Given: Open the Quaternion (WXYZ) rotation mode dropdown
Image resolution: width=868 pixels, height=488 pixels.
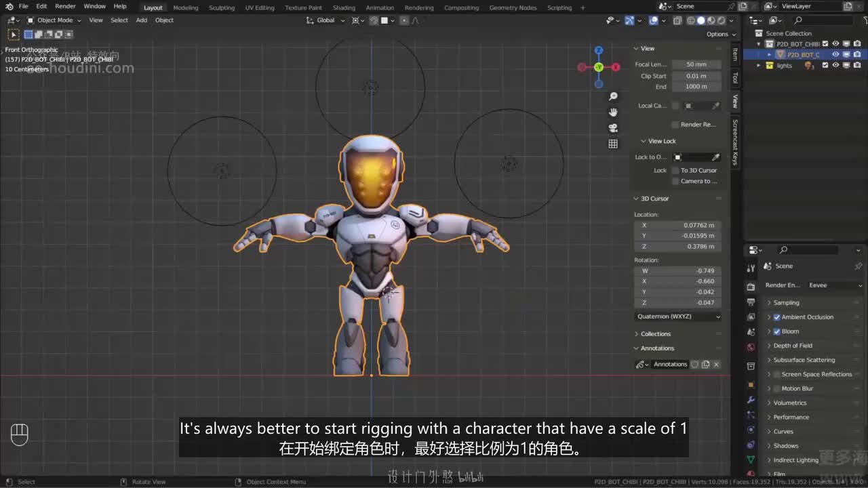Looking at the screenshot, I should 678,317.
